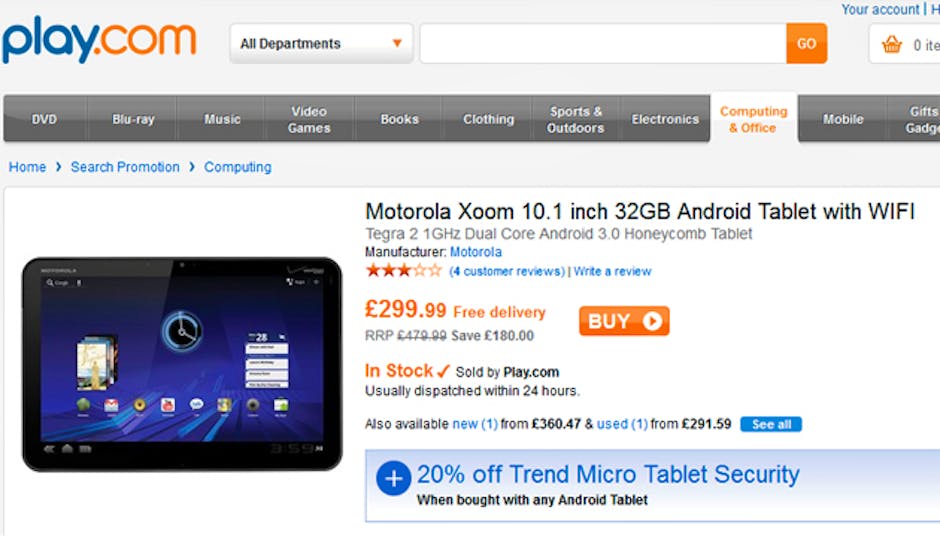Click the search input field
940x537 pixels.
coord(602,44)
